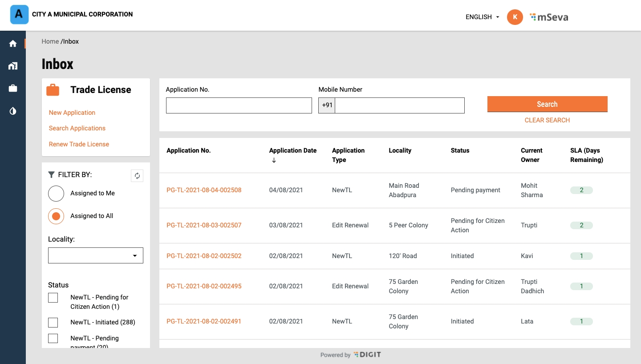This screenshot has height=364, width=641.
Task: Sort by Application Date arrow
Action: point(274,160)
